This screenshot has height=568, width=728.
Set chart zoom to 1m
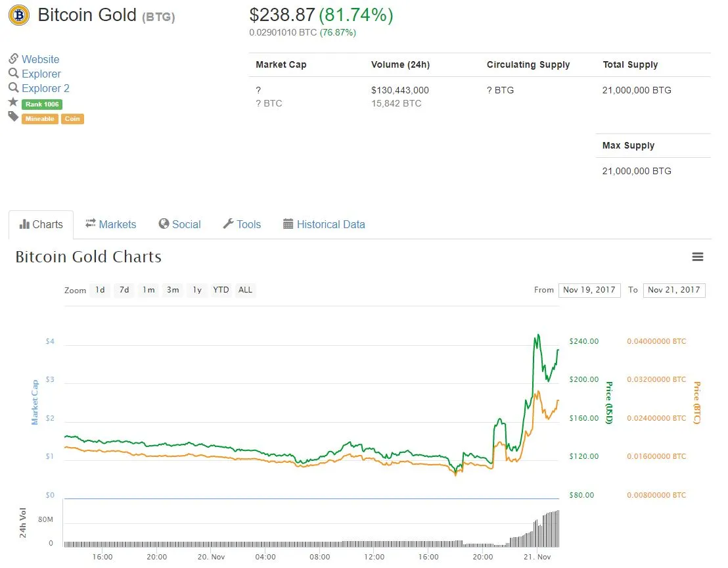click(x=148, y=290)
